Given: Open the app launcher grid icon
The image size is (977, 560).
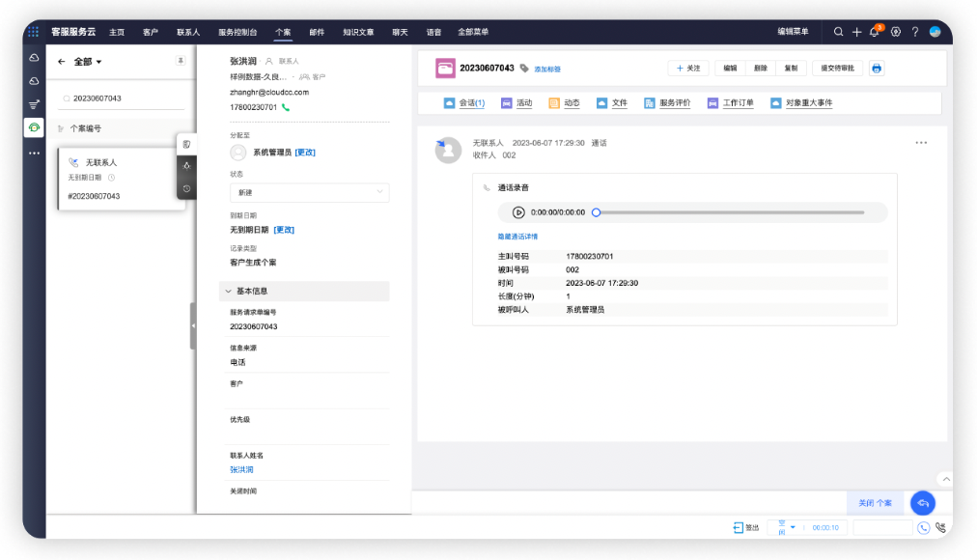Looking at the screenshot, I should (x=34, y=32).
